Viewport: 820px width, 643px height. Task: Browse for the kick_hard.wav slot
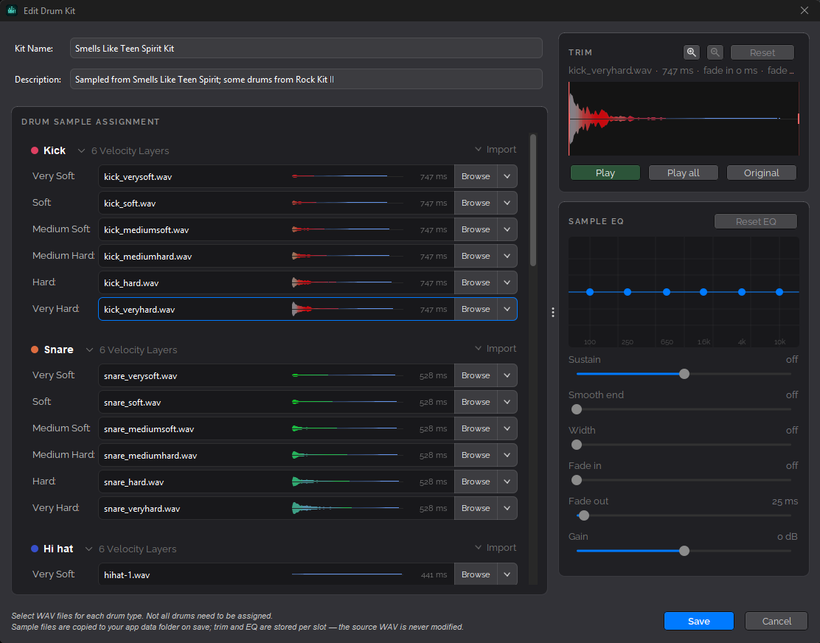475,283
